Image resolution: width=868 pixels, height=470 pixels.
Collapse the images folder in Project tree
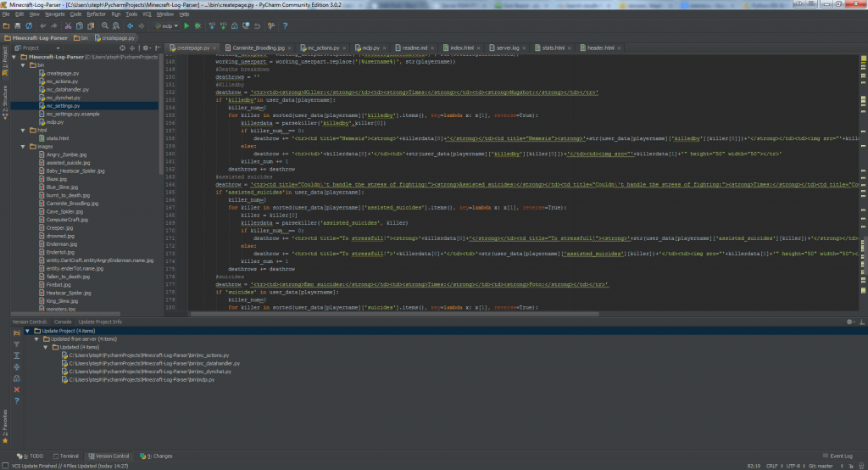point(23,146)
